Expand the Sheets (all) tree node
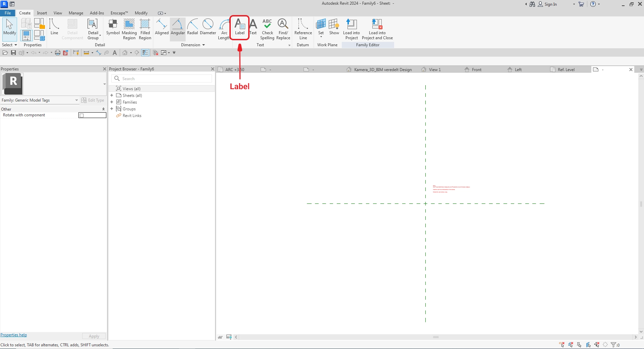 (x=112, y=96)
